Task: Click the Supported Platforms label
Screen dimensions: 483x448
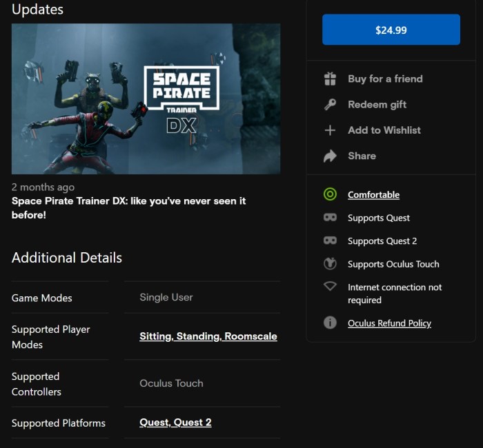Action: pos(59,423)
